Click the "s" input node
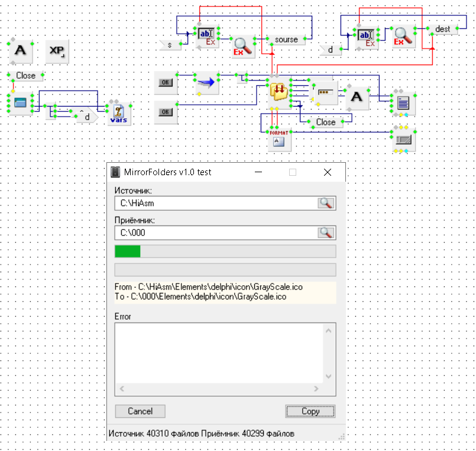 point(170,44)
